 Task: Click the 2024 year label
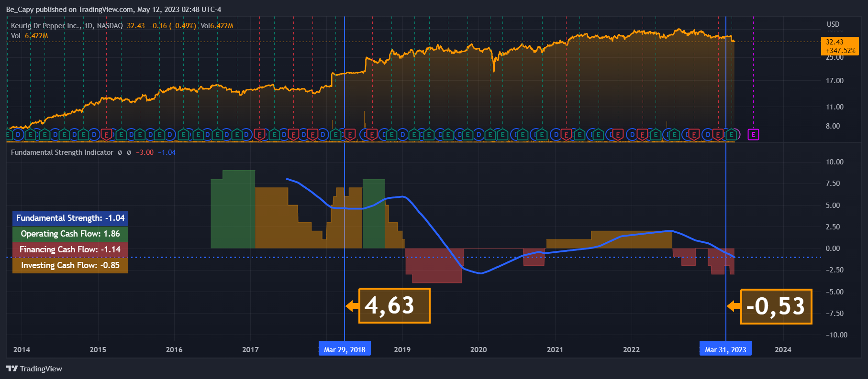(x=783, y=350)
